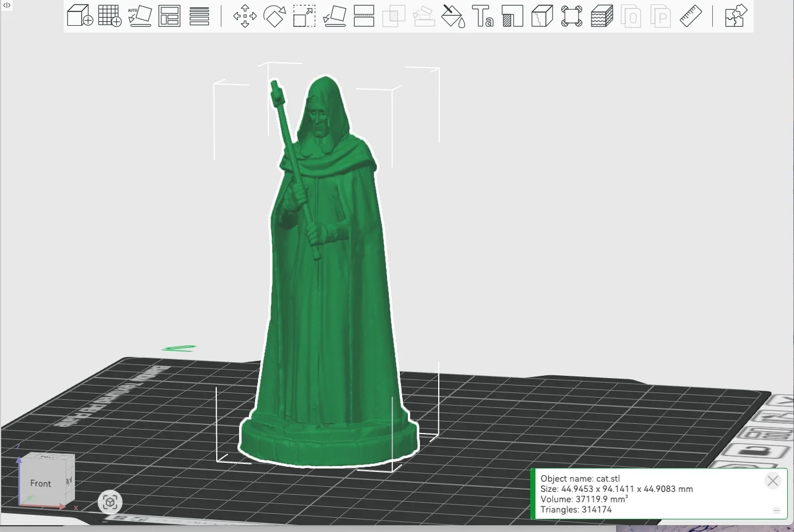Screen dimensions: 794x532
Task: Click the Front face of view cube
Action: click(x=41, y=483)
